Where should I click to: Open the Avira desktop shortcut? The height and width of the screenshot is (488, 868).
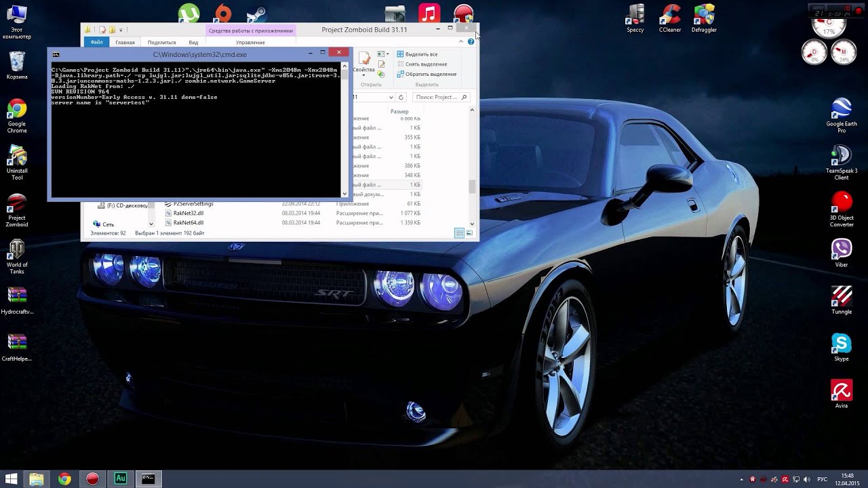point(842,394)
